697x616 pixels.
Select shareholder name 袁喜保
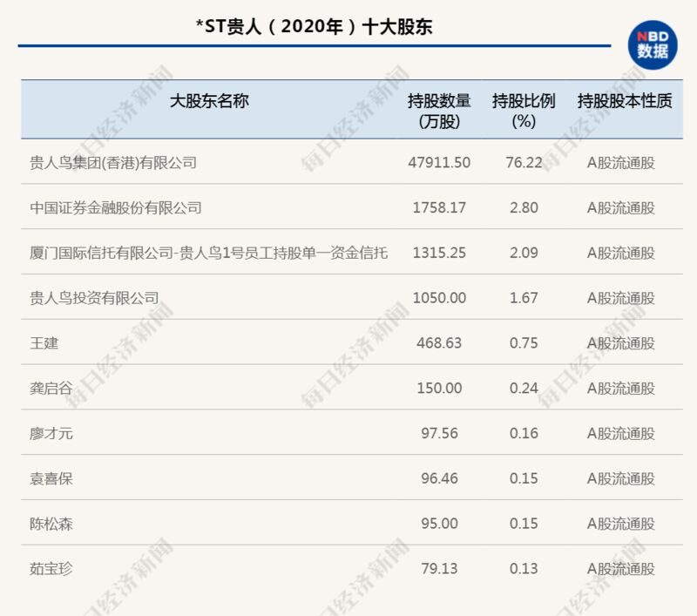click(x=51, y=478)
